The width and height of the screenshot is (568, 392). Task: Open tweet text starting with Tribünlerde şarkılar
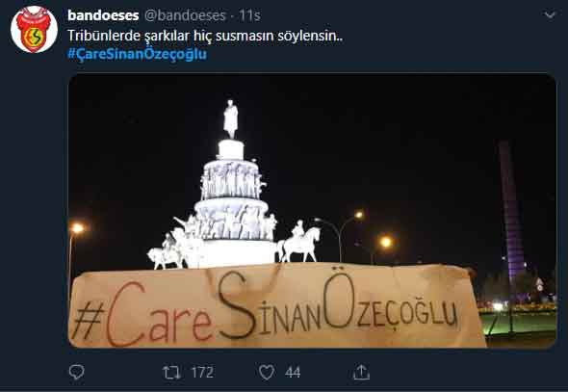coord(205,36)
